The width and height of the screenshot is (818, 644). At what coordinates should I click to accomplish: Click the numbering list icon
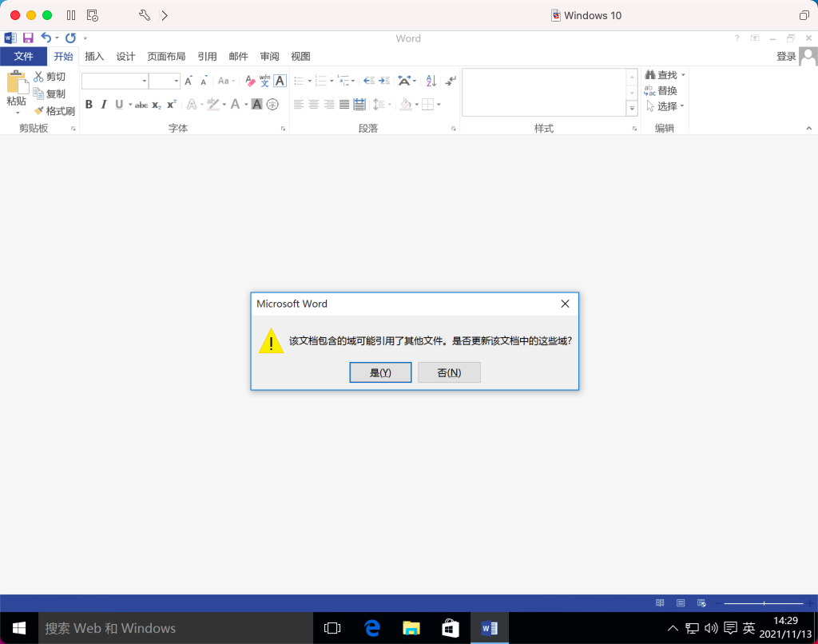[321, 81]
